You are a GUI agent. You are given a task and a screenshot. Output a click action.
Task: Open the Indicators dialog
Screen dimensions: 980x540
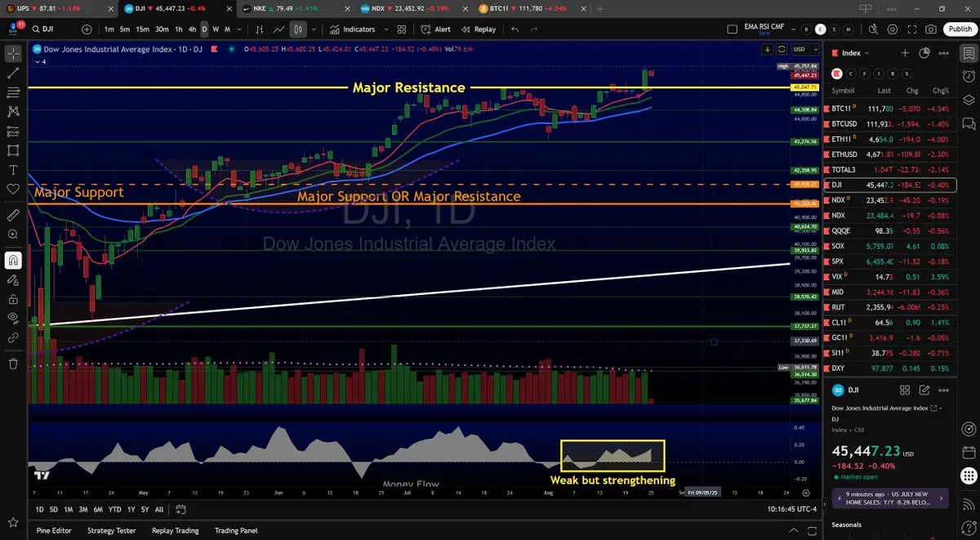point(353,29)
